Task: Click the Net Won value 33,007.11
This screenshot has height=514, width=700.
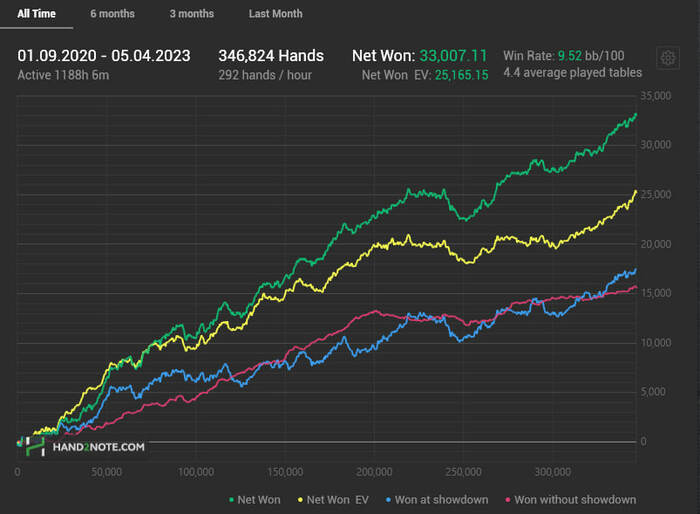Action: 453,56
